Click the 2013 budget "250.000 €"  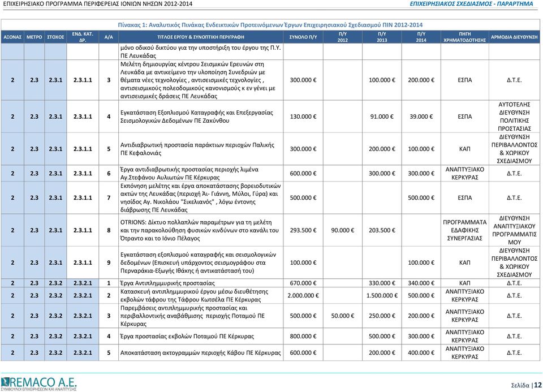382,316
